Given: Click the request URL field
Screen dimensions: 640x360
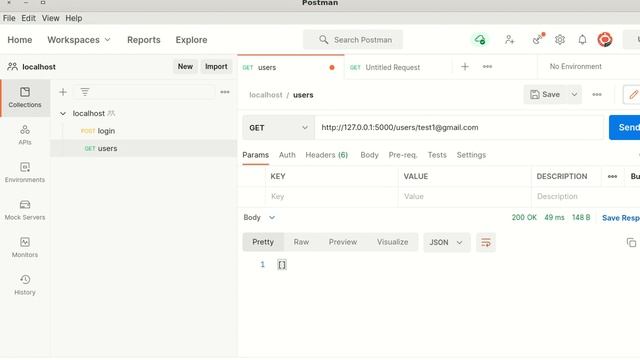Looking at the screenshot, I should click(459, 128).
